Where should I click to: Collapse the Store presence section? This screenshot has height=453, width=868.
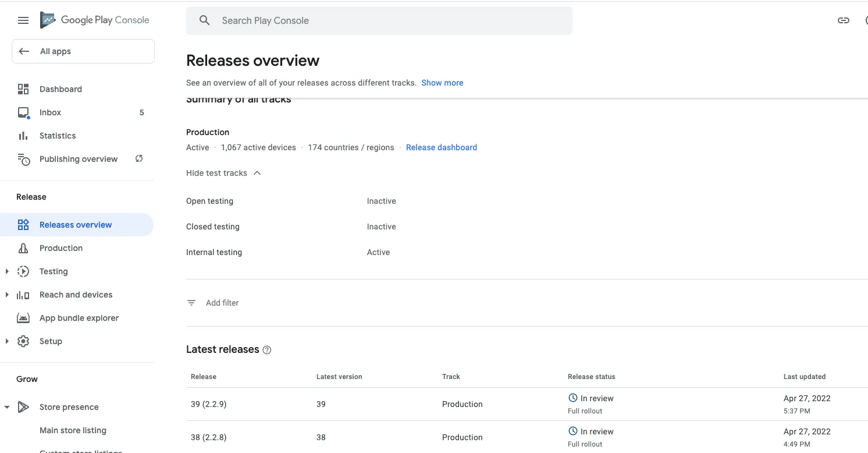tap(7, 407)
